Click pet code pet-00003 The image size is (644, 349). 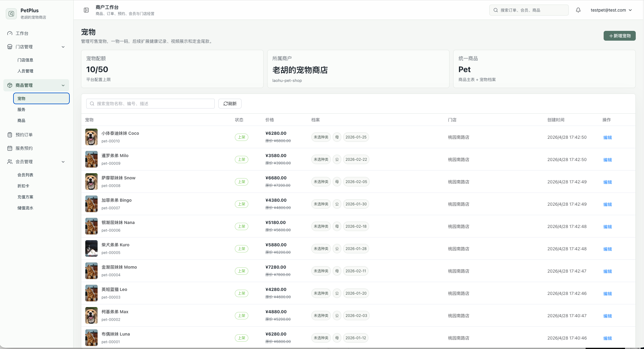coord(111,297)
